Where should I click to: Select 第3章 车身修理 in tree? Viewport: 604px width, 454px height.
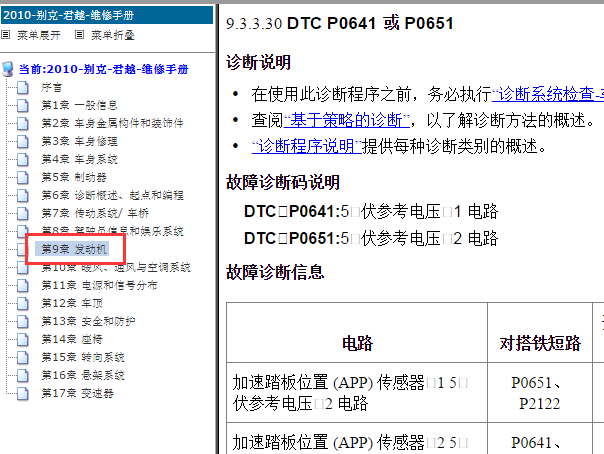coord(79,141)
